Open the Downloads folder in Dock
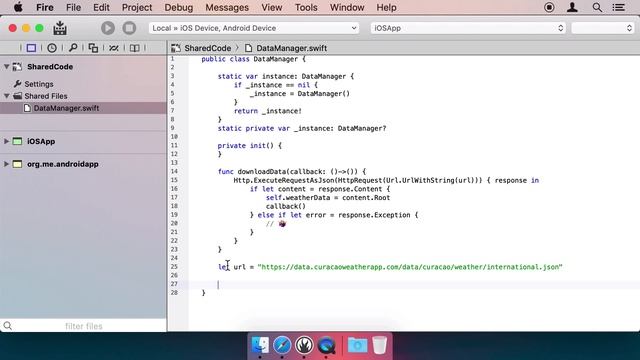This screenshot has height=360, width=640. point(357,345)
